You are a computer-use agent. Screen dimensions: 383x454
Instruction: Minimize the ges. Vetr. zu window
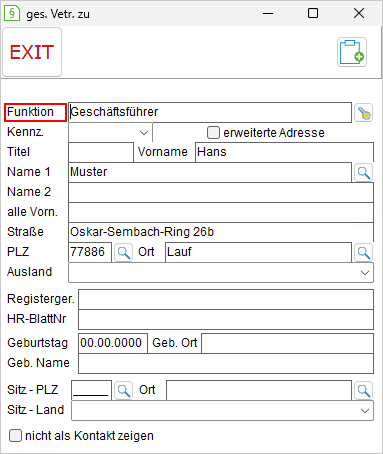click(268, 14)
